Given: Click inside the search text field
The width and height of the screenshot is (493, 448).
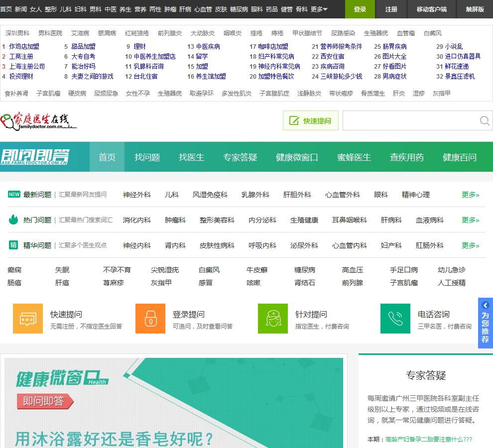Looking at the screenshot, I should tap(409, 120).
